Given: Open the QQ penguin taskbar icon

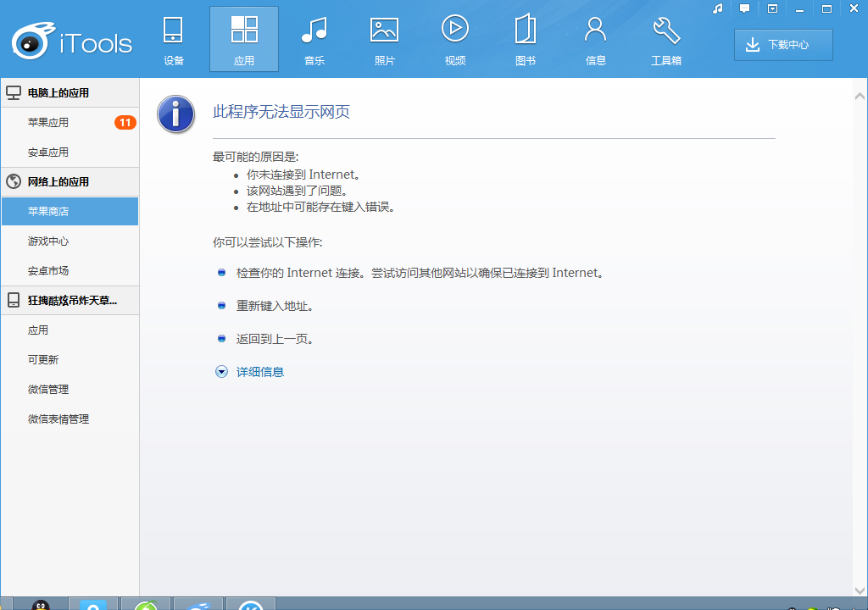Looking at the screenshot, I should tap(40, 604).
